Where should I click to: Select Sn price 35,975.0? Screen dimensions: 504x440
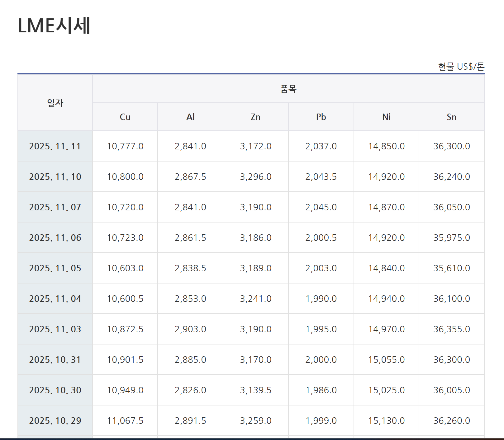451,238
